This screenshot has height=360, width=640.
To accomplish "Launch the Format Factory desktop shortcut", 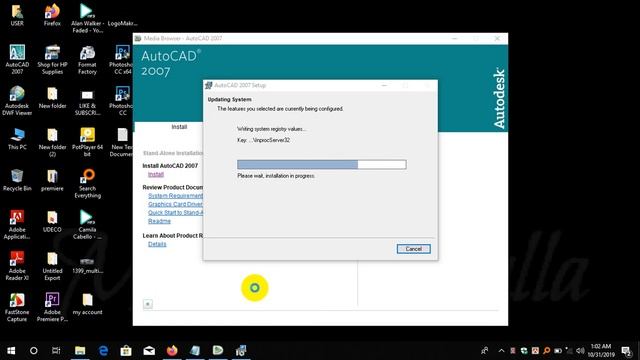I will [x=87, y=60].
